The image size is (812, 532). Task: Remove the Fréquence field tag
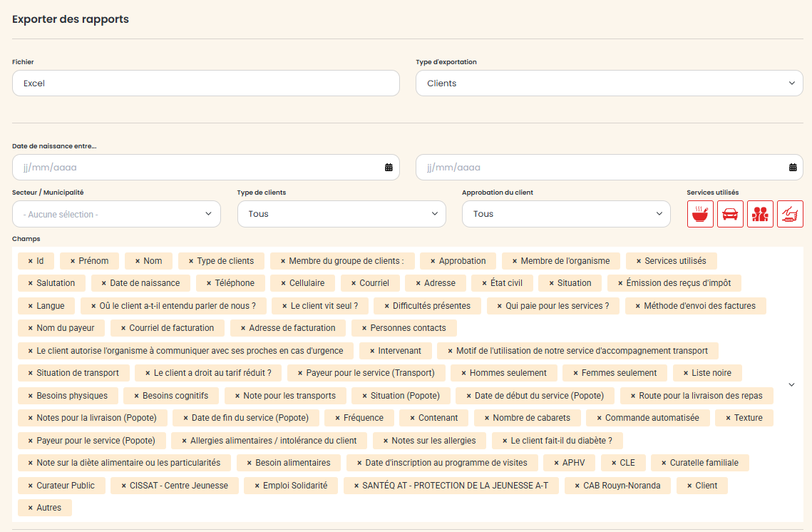[x=337, y=418]
